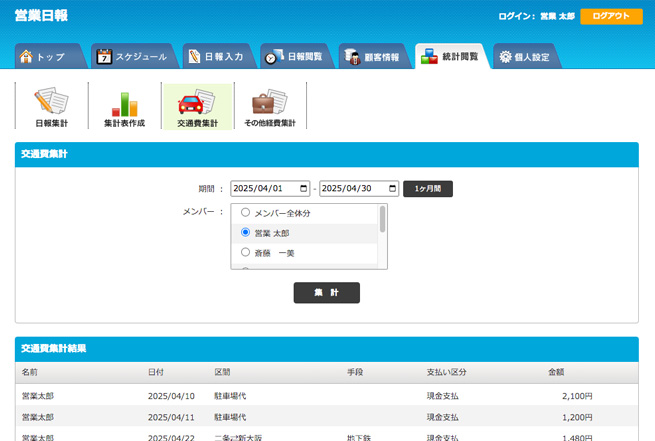Click the member list scrollbar thumb
Image resolution: width=655 pixels, height=441 pixels.
tap(382, 219)
